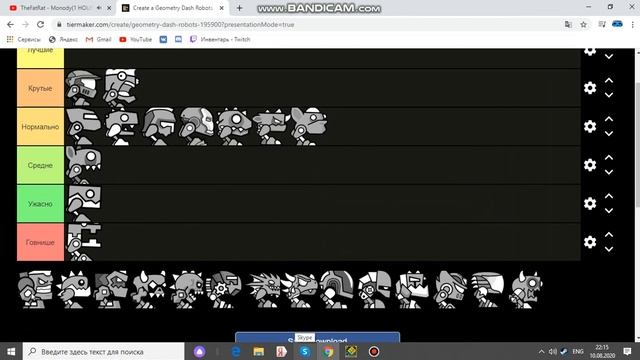Image resolution: width=640 pixels, height=360 pixels.
Task: Pick the robot in Ужасно row
Action: [x=83, y=203]
